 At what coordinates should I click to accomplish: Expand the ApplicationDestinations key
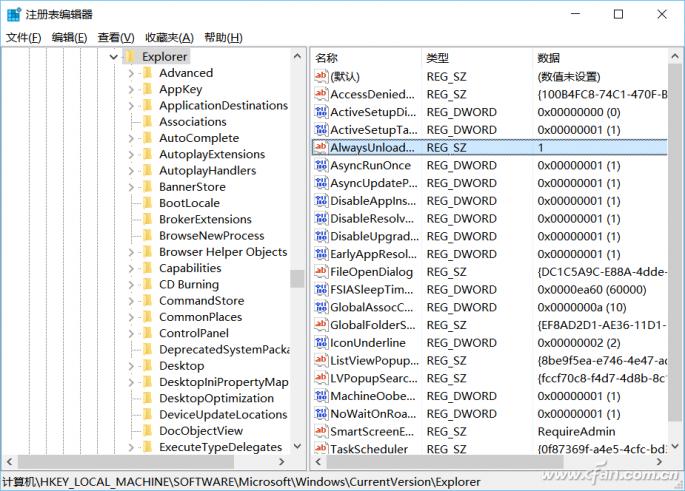pyautogui.click(x=131, y=106)
